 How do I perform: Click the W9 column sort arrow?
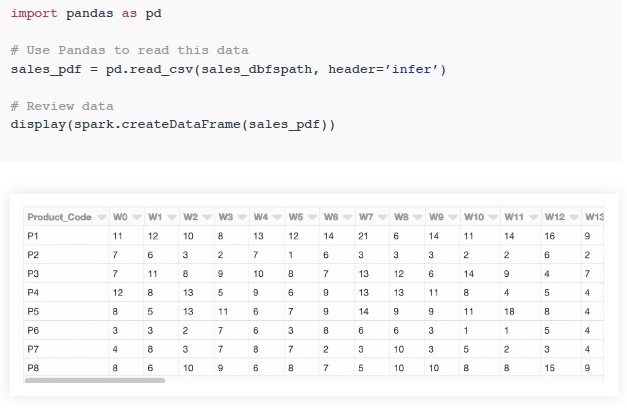pyautogui.click(x=453, y=217)
